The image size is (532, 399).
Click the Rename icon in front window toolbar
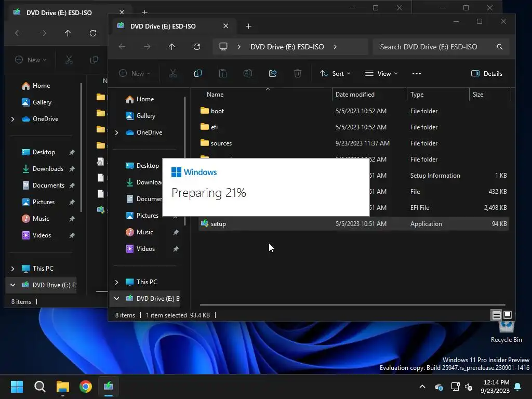[248, 73]
